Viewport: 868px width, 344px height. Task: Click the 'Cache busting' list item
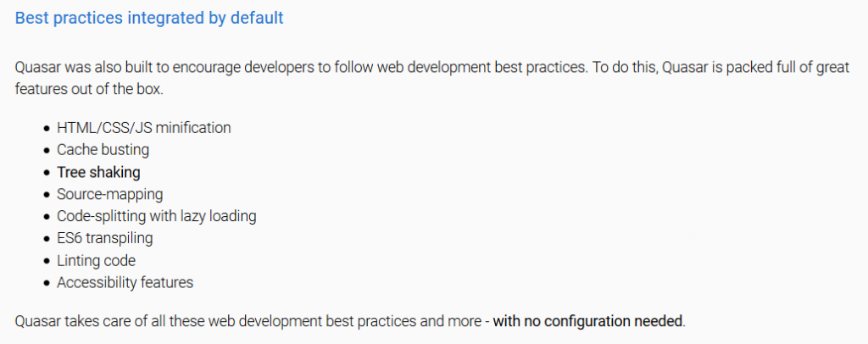(x=103, y=150)
